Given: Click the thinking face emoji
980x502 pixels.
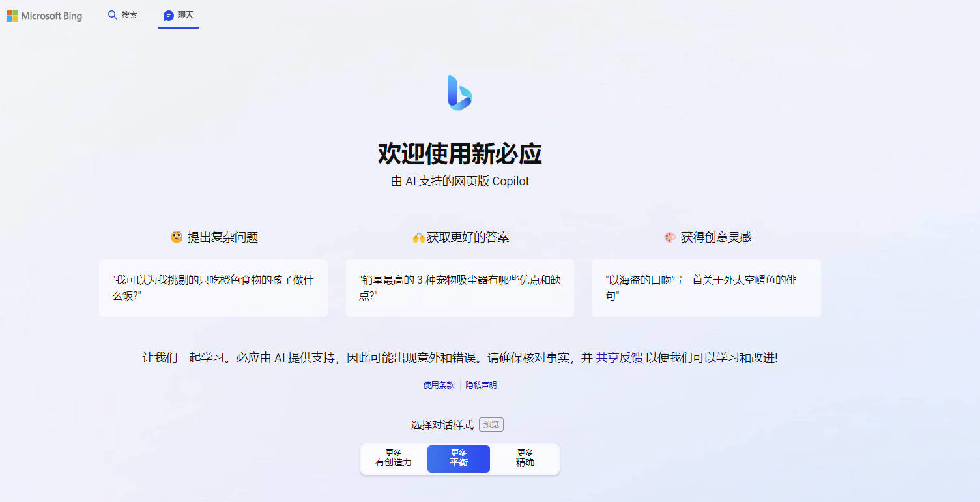Looking at the screenshot, I should 177,237.
